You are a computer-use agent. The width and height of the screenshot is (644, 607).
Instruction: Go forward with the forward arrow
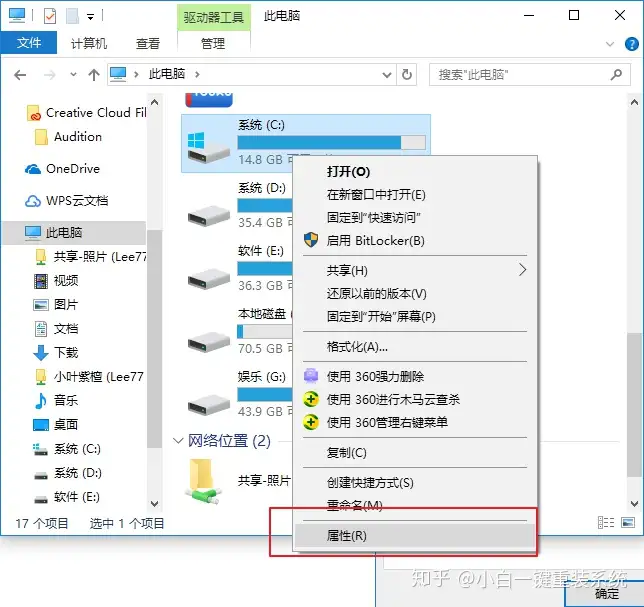[49, 75]
